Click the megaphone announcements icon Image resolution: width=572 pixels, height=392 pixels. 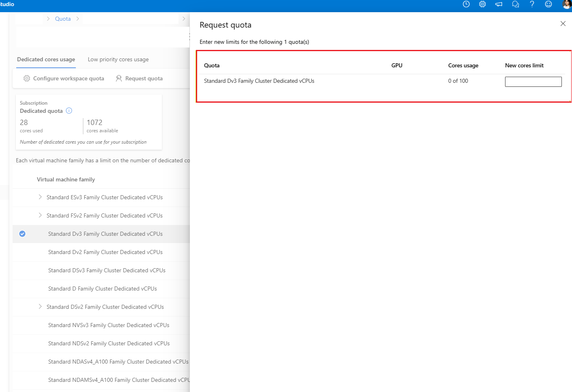click(x=499, y=4)
